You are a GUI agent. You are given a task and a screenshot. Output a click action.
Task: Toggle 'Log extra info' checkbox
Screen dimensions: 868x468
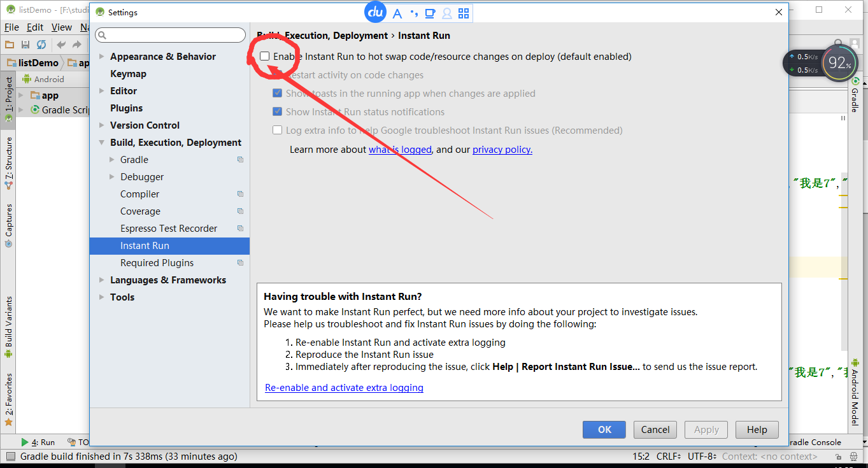tap(277, 131)
